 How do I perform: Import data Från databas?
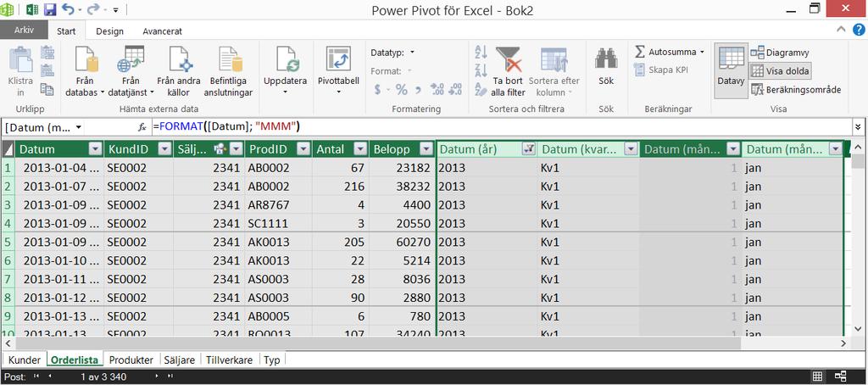[85, 72]
